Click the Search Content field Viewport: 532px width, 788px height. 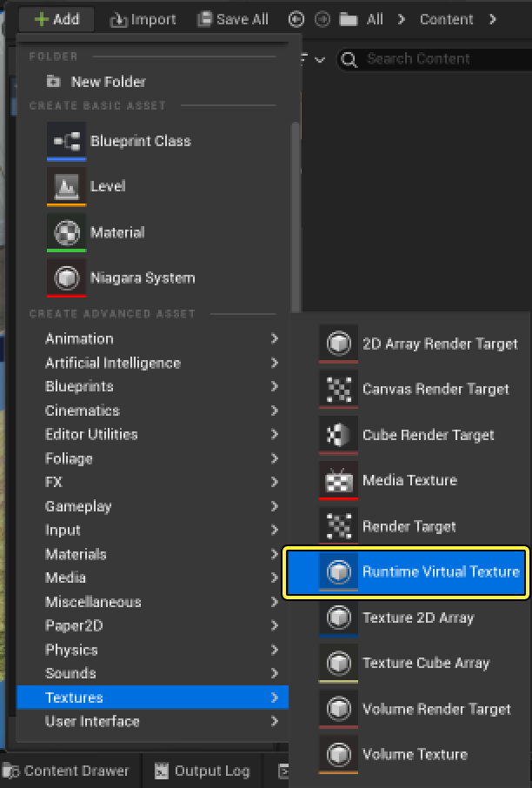tap(435, 59)
